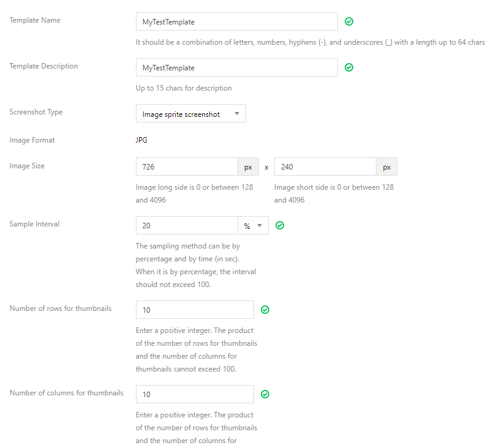491x448 pixels.
Task: Select the Number of columns input
Action: [195, 394]
